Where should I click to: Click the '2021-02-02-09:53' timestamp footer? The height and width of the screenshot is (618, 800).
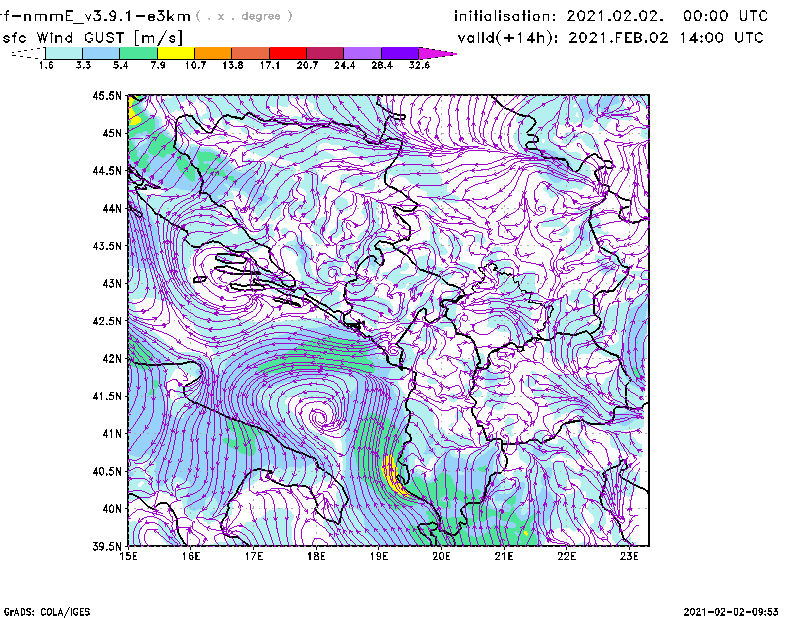[x=731, y=612]
